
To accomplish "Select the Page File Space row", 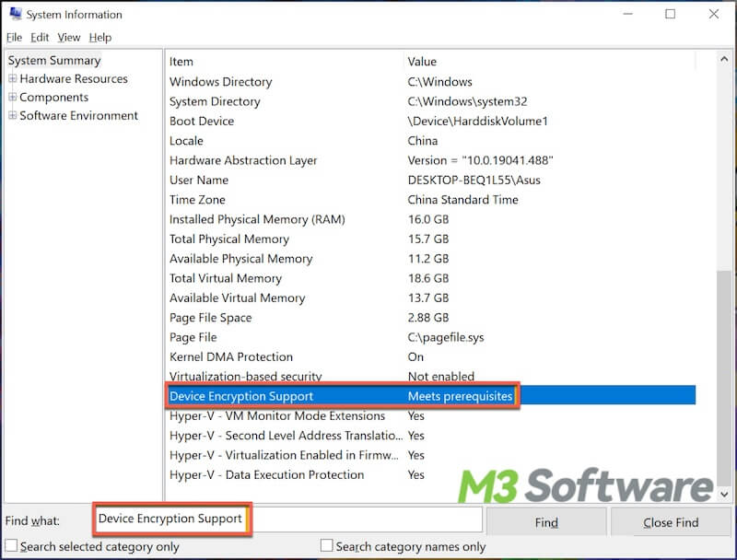I will pyautogui.click(x=430, y=318).
